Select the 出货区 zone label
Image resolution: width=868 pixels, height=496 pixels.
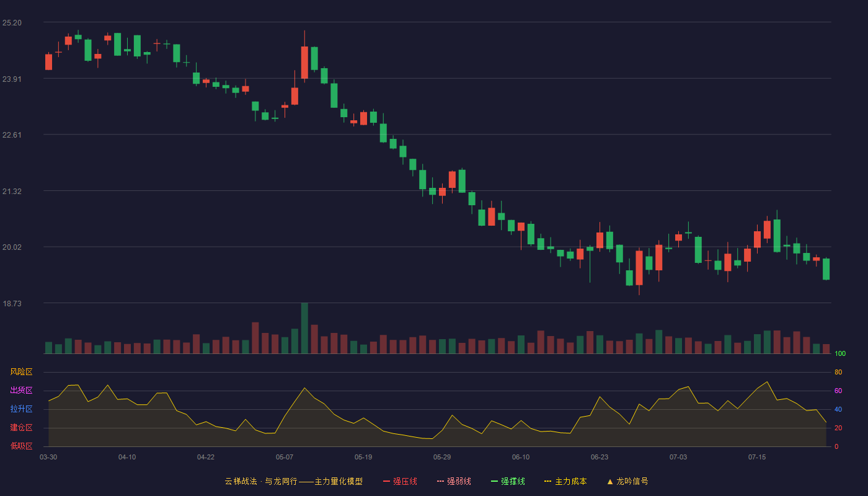tap(21, 391)
